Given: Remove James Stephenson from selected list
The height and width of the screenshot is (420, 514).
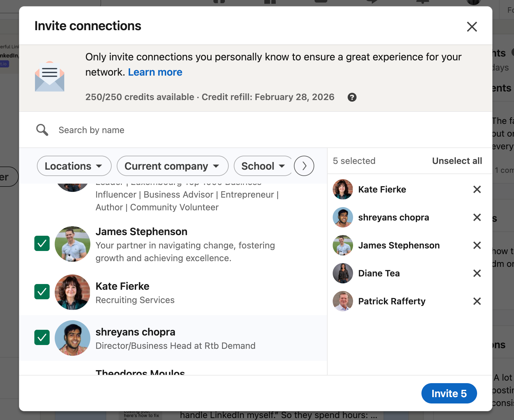Looking at the screenshot, I should (477, 245).
